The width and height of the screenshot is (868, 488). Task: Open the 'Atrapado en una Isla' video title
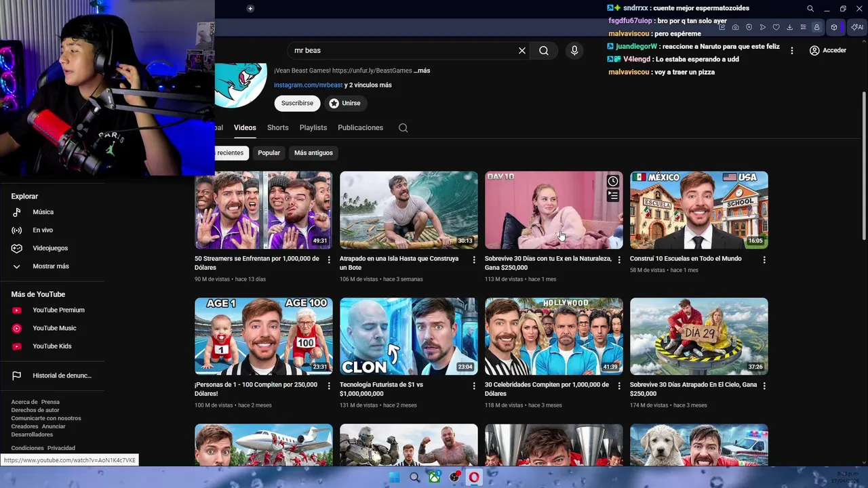tap(399, 263)
